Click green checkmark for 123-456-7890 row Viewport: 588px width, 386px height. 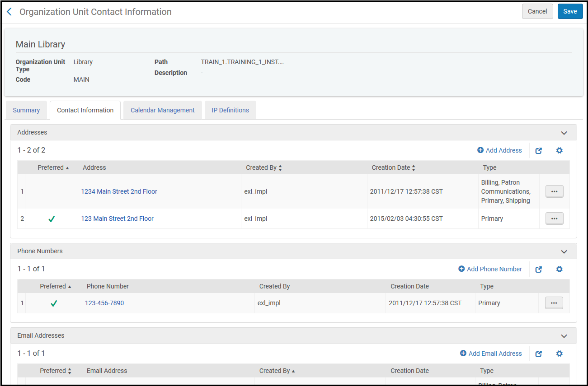click(x=54, y=303)
